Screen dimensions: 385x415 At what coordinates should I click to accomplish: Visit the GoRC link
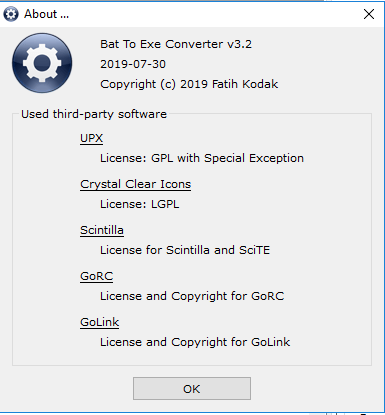(96, 276)
